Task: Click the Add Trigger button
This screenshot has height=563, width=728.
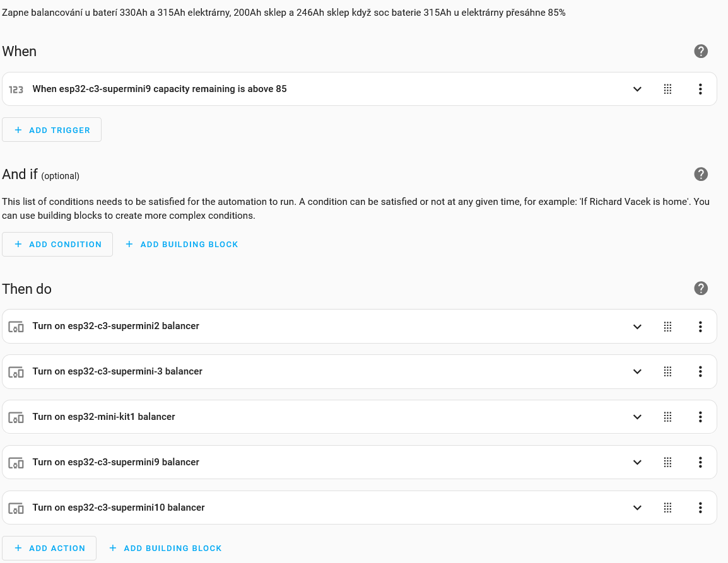Action: click(x=52, y=130)
